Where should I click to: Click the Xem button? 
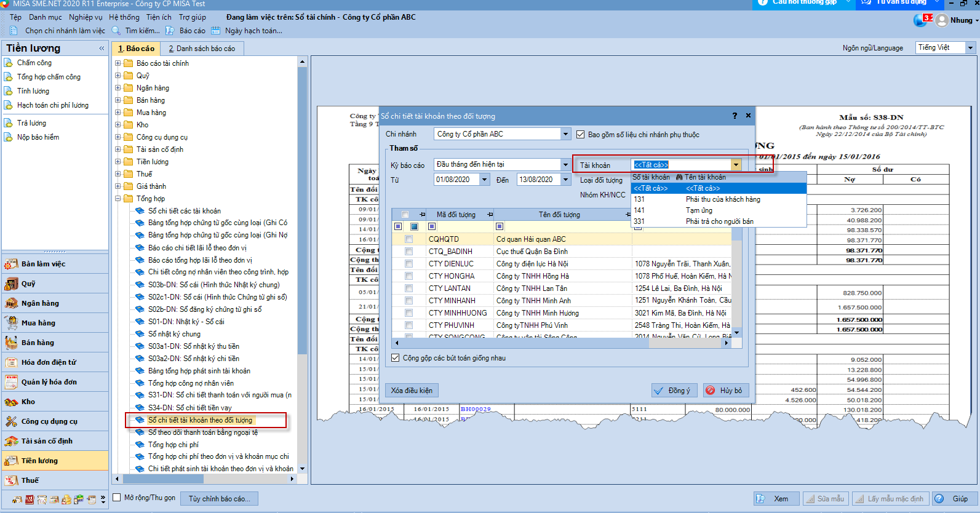coord(777,499)
